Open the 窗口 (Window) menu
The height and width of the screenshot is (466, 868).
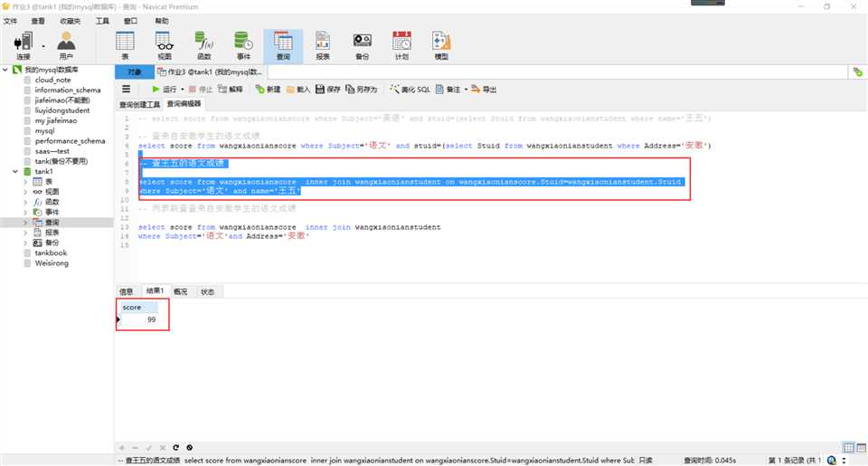click(x=130, y=21)
